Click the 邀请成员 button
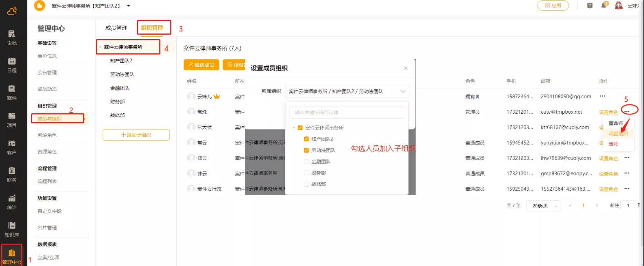 [x=201, y=65]
